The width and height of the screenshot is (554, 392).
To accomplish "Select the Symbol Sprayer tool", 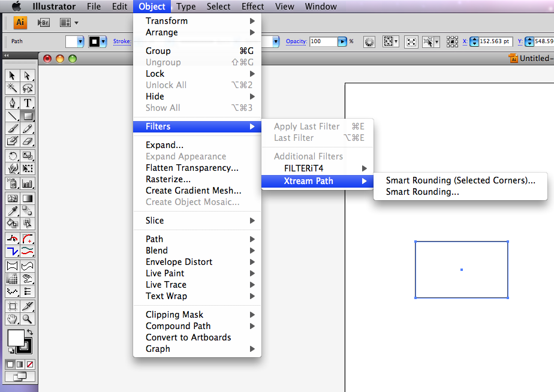I will tap(13, 183).
